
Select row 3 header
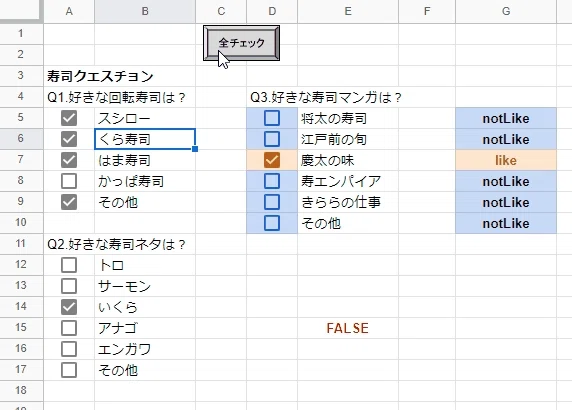pyautogui.click(x=21, y=76)
